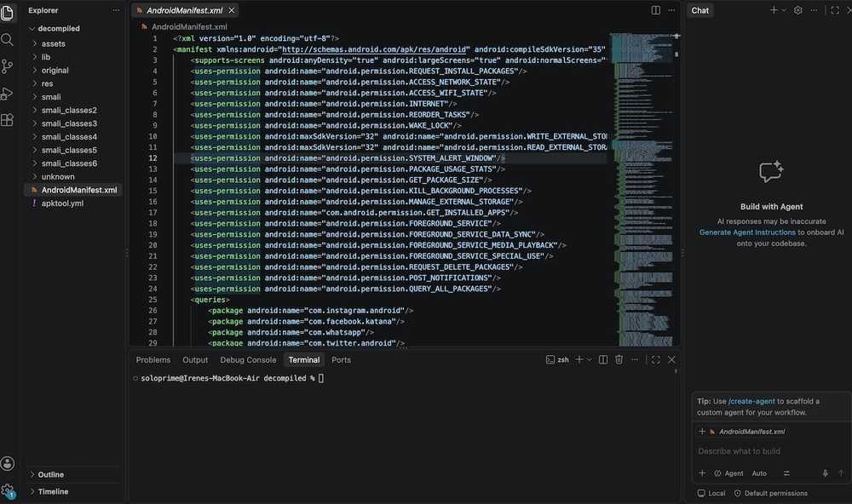This screenshot has height=504, width=852.
Task: Expand the smali_classes6 folder
Action: coord(69,163)
